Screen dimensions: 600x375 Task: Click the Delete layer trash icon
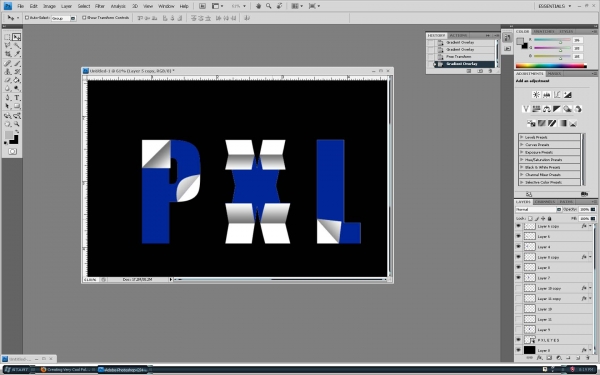pos(587,358)
